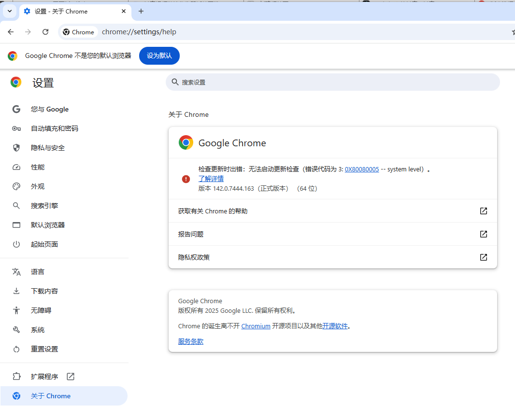Click the key icon for autofill
The height and width of the screenshot is (420, 515).
(x=16, y=128)
